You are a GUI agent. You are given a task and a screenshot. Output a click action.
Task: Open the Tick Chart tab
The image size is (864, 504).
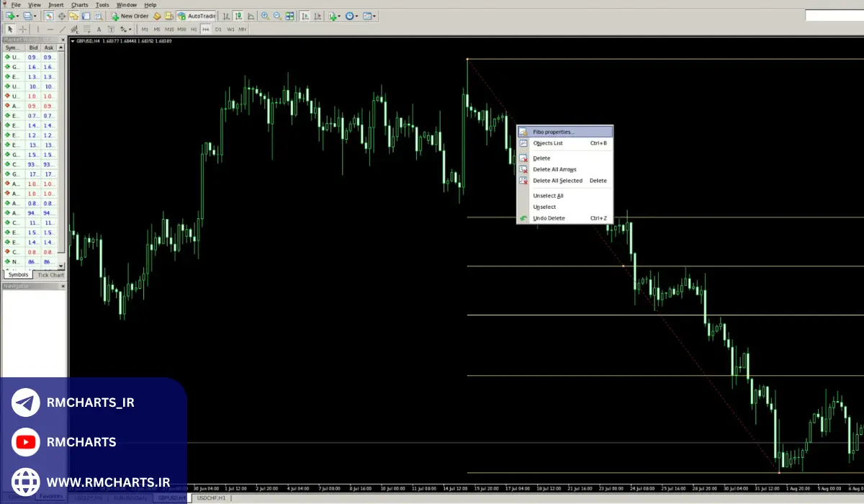[50, 275]
